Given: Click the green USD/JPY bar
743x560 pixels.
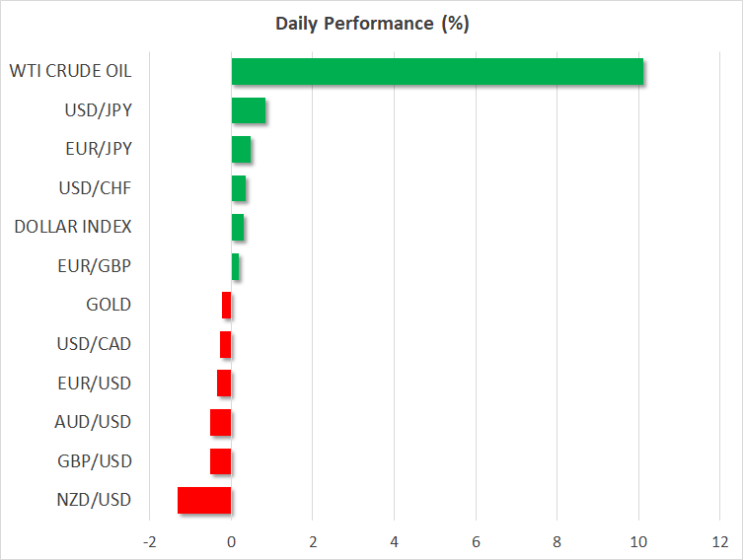Looking at the screenshot, I should point(249,110).
